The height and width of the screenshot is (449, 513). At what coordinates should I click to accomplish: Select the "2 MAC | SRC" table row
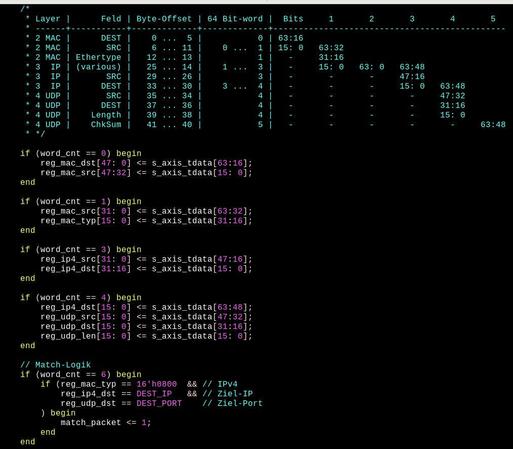(185, 48)
